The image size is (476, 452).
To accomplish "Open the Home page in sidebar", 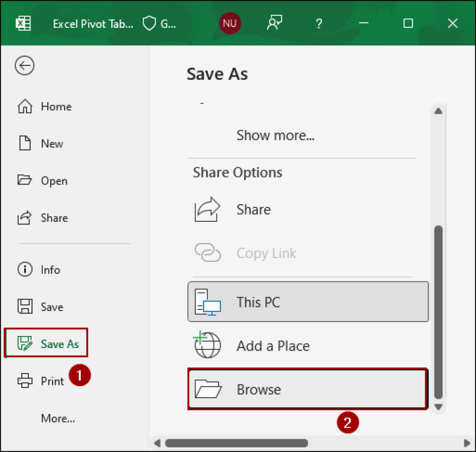I will 45,106.
